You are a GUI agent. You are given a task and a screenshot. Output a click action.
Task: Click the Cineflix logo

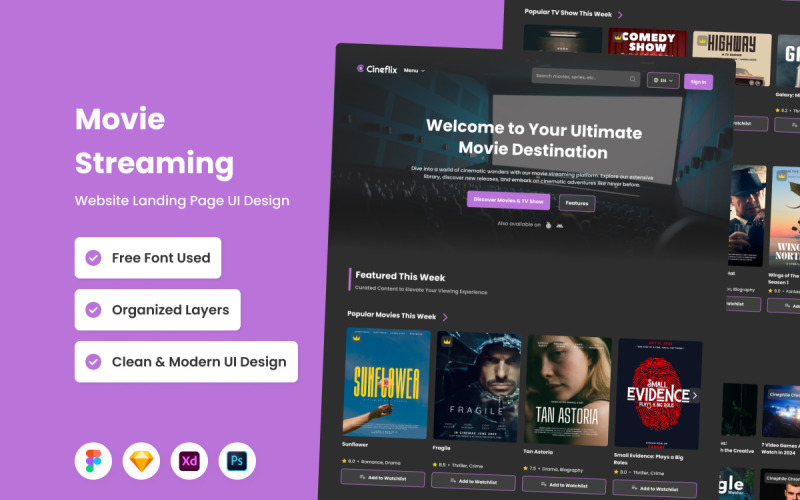pyautogui.click(x=377, y=69)
